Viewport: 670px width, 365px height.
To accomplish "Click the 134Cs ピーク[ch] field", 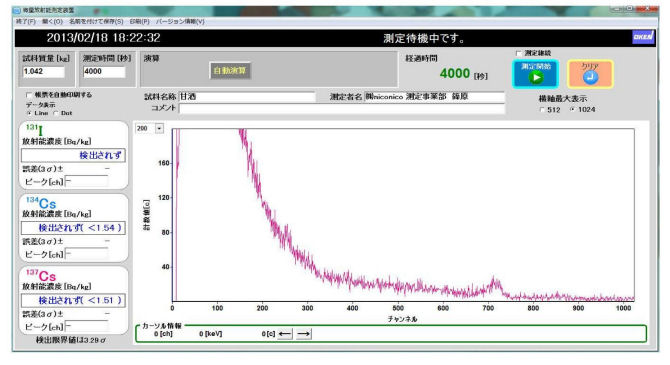I will coord(87,254).
